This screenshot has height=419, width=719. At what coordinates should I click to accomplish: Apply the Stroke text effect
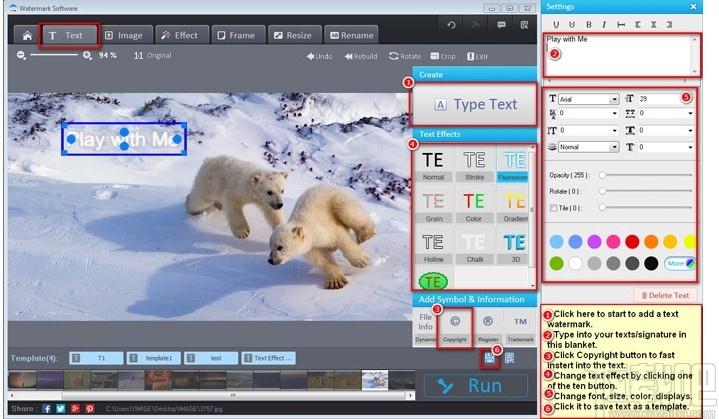(474, 165)
